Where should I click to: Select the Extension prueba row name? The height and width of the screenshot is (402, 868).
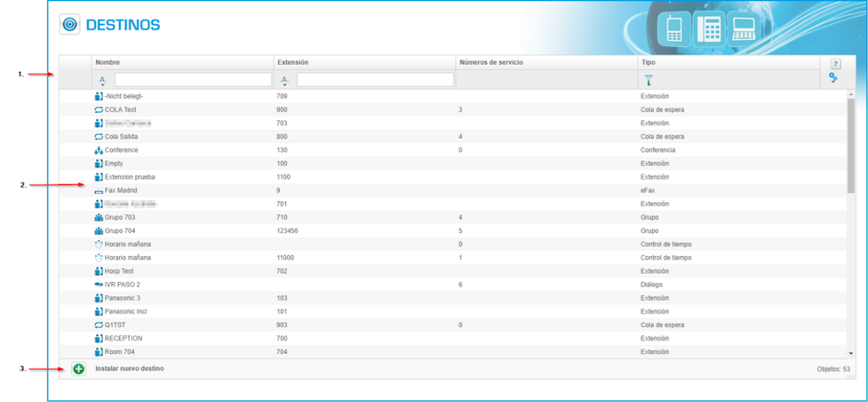130,177
